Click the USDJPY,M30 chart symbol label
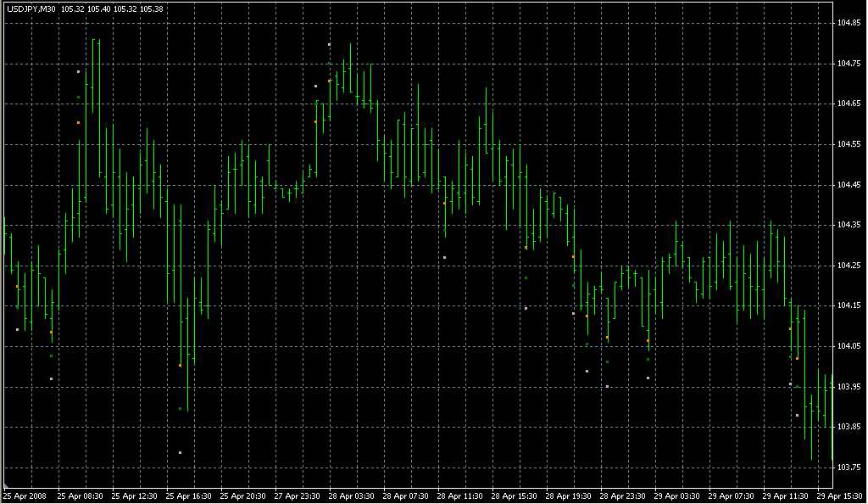 [31, 8]
